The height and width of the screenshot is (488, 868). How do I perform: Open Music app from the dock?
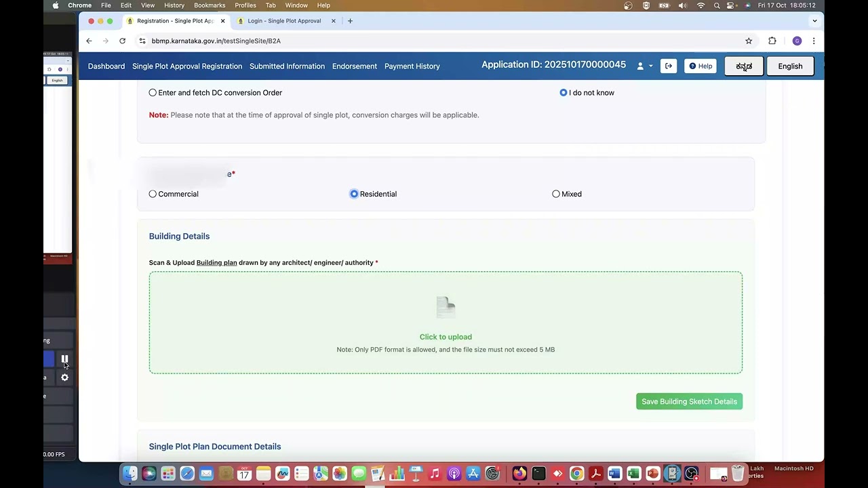coord(435,474)
